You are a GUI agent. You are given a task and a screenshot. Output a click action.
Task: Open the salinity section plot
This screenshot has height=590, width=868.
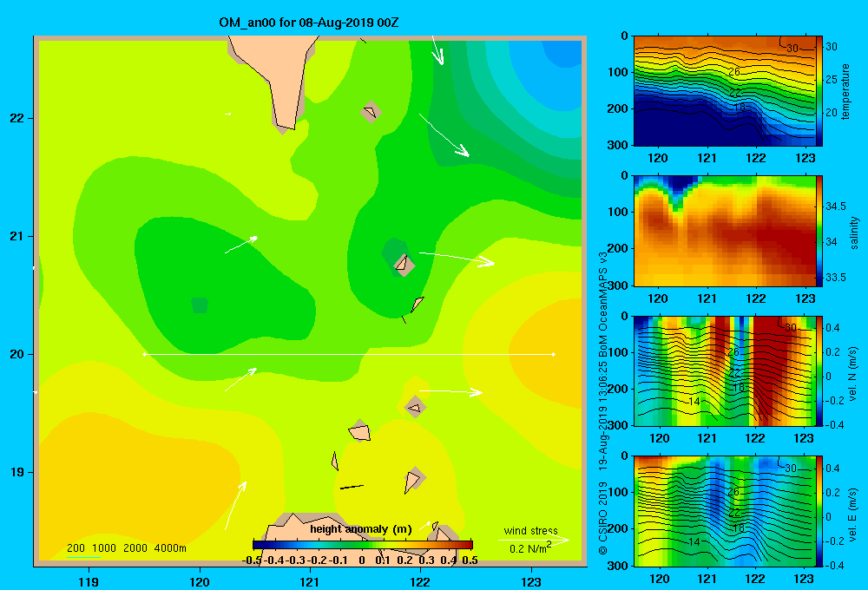[x=725, y=231]
